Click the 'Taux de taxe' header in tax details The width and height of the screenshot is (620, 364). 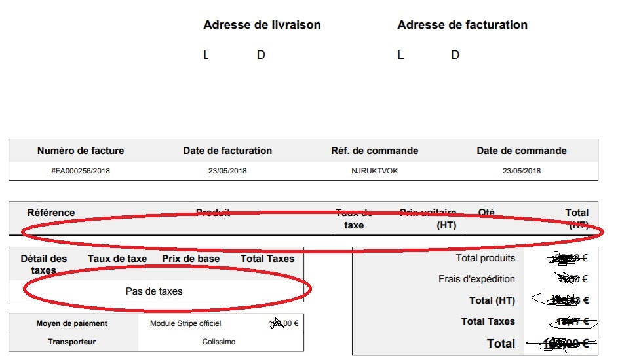pyautogui.click(x=117, y=259)
